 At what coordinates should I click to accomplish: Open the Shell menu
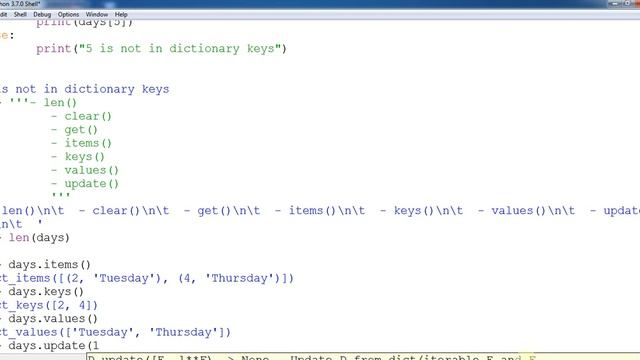coord(20,14)
